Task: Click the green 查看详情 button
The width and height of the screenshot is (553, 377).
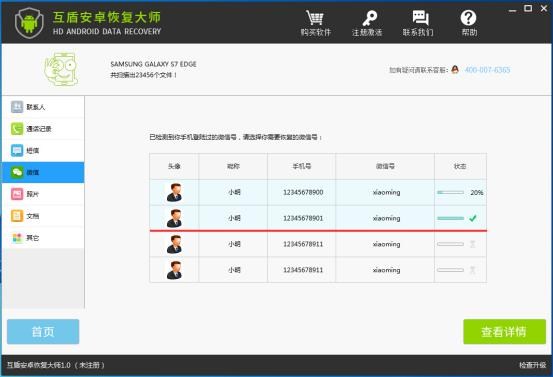Action: 504,332
